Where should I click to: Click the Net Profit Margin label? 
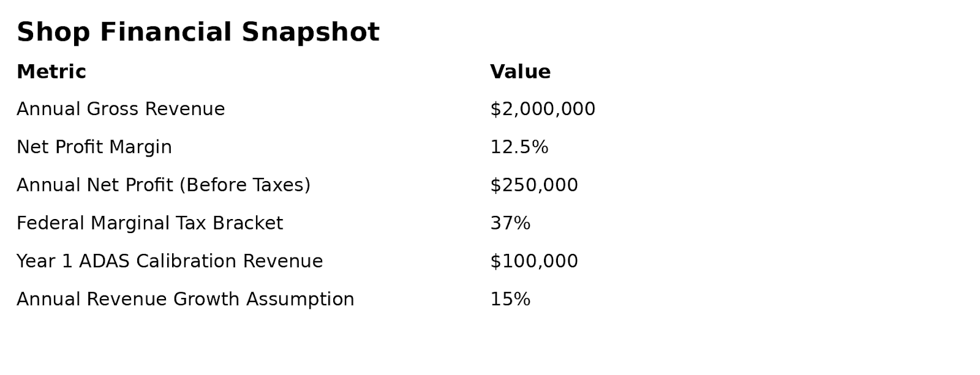(94, 147)
